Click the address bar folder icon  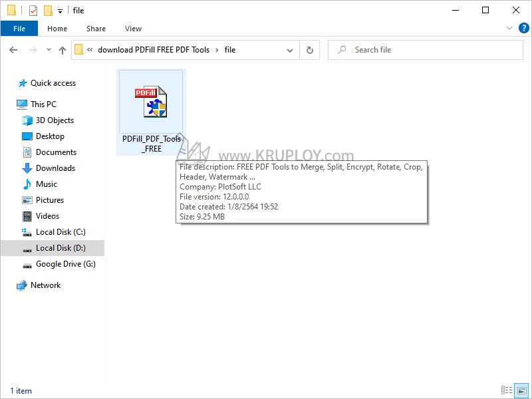(x=78, y=49)
